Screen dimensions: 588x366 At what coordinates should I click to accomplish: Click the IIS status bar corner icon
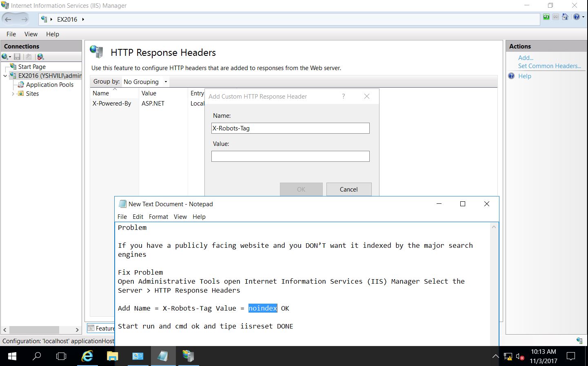click(x=579, y=340)
